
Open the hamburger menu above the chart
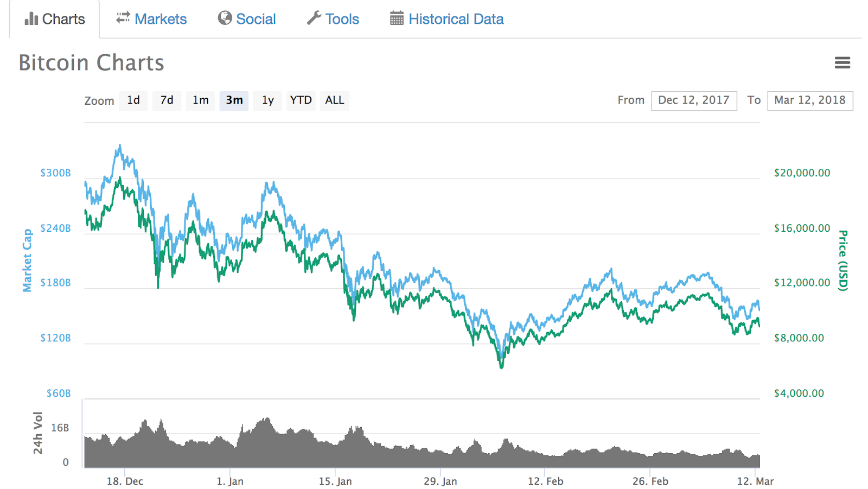(843, 63)
